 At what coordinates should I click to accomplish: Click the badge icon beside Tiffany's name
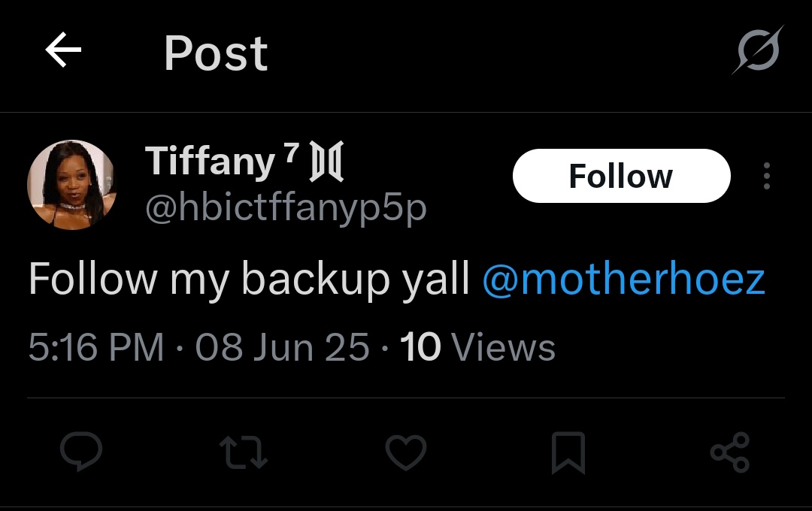(x=326, y=161)
